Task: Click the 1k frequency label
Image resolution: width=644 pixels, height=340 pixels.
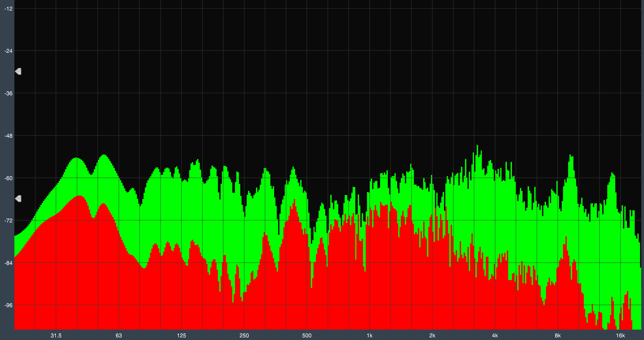Action: [369, 336]
